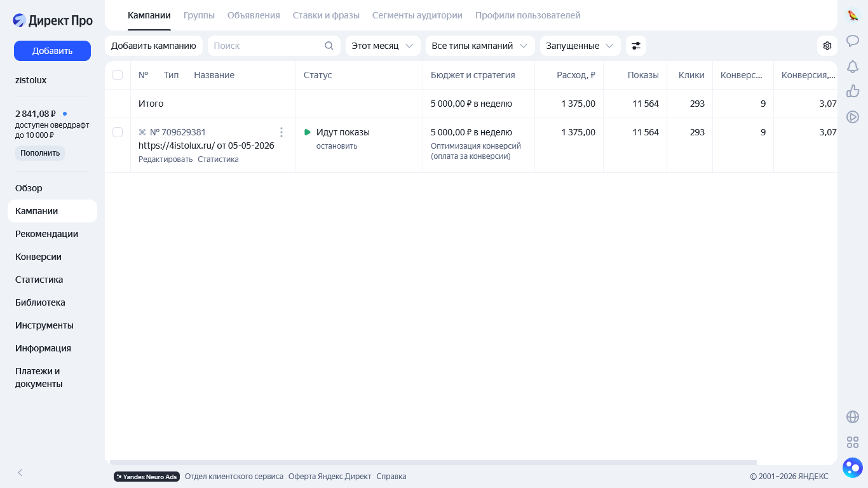Sort by Показы column header
The width and height of the screenshot is (868, 488).
[643, 75]
